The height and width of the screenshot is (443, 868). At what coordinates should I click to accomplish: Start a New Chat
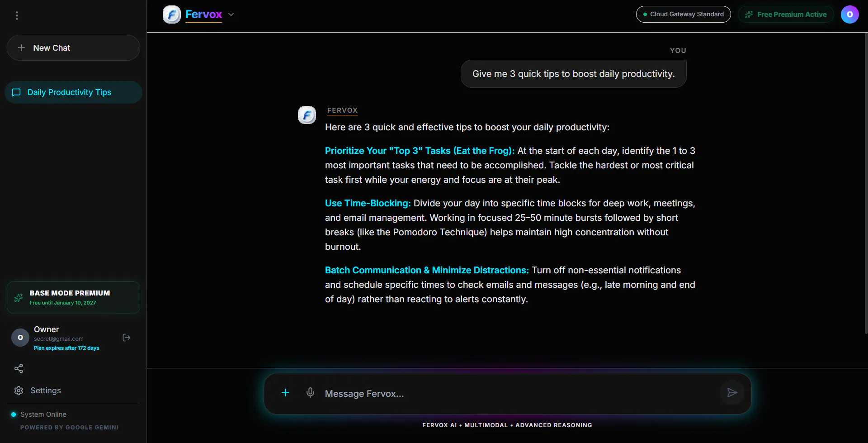[73, 48]
